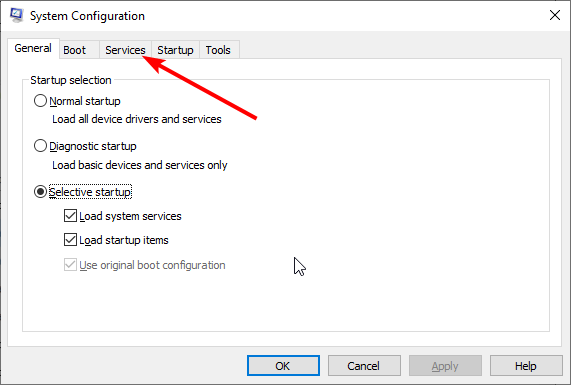This screenshot has width=571, height=385.
Task: Click the System Configuration title text
Action: pos(87,16)
